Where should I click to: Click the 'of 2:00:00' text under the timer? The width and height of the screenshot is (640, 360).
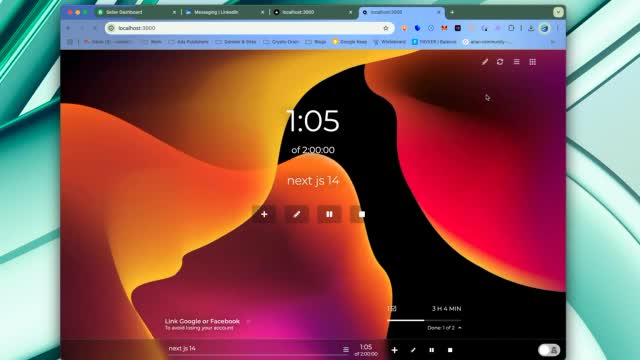[313, 150]
